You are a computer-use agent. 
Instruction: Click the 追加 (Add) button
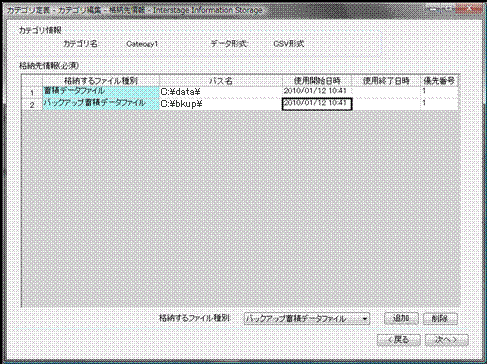click(401, 318)
